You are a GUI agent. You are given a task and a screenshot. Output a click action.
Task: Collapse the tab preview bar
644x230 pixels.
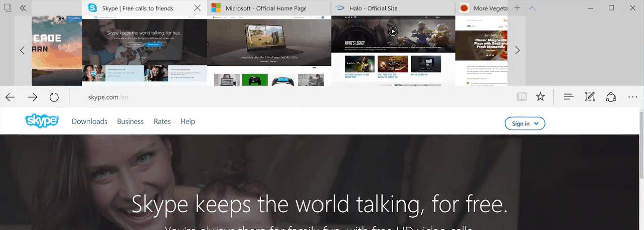click(x=532, y=8)
